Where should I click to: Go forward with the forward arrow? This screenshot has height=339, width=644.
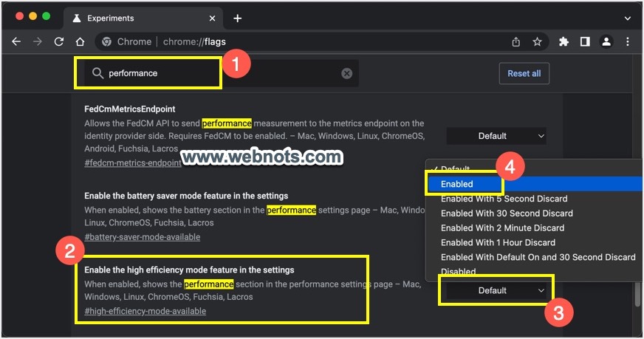click(38, 41)
